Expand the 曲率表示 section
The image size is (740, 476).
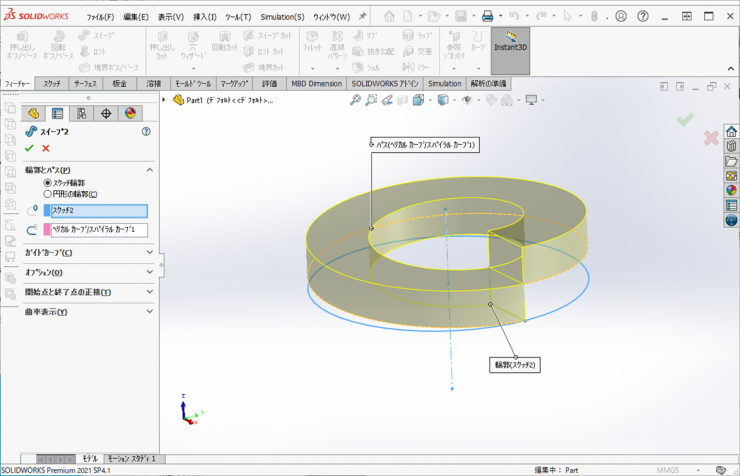(149, 312)
